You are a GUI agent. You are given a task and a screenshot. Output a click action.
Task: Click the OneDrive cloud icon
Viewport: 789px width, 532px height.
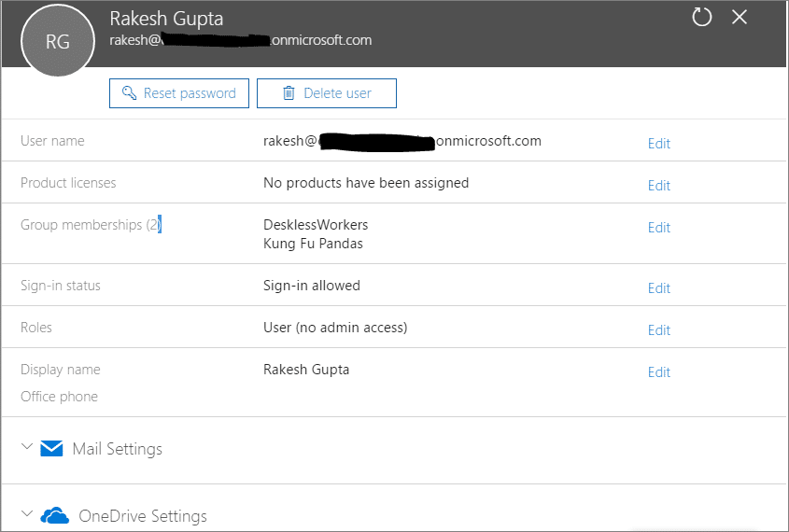55,515
